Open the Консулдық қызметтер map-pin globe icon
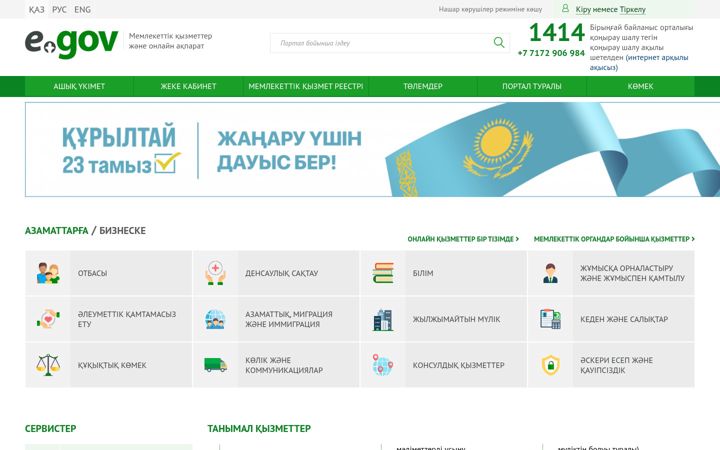Image resolution: width=720 pixels, height=450 pixels. 383,365
